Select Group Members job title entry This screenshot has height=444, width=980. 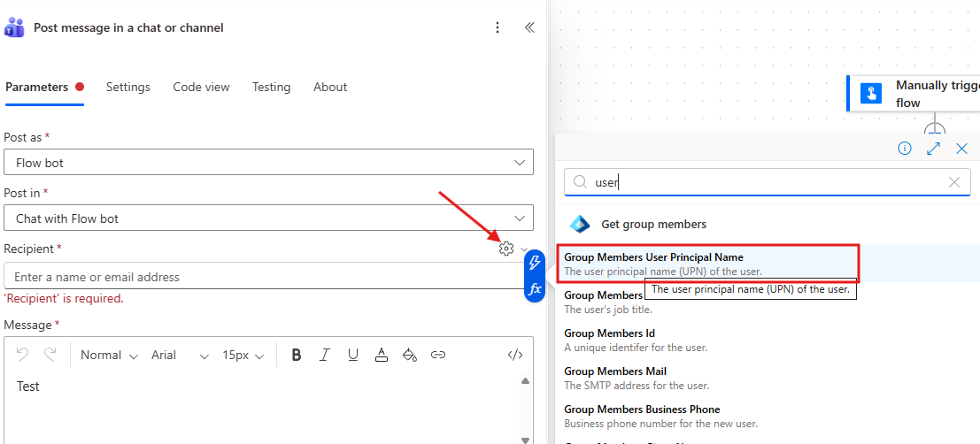(768, 302)
